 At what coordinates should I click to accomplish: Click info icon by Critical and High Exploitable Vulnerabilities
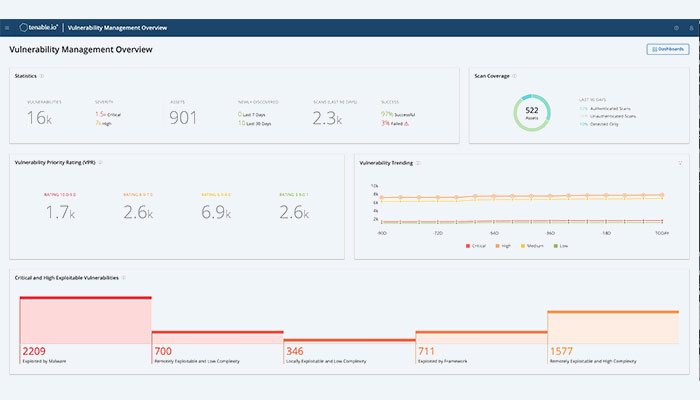124,277
